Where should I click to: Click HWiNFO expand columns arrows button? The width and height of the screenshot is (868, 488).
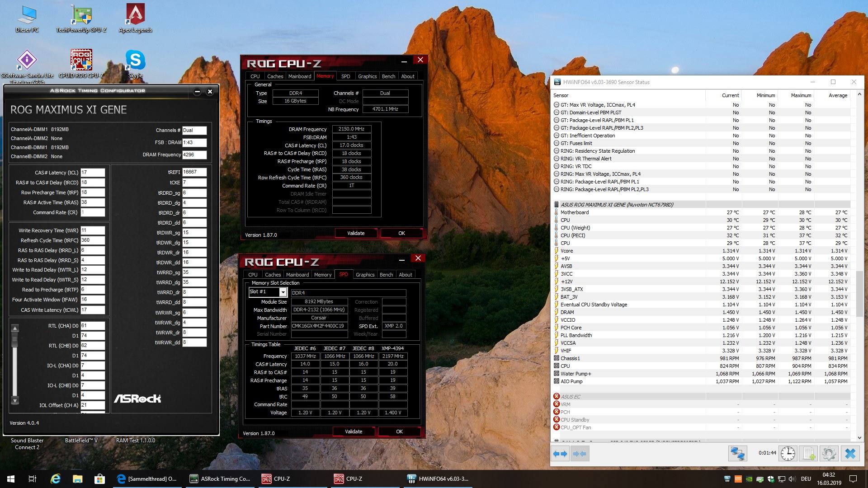560,454
